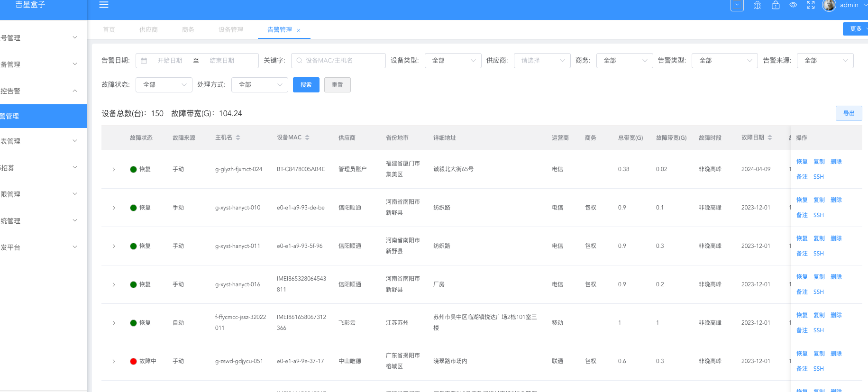The image size is (868, 392).
Task: Expand the 号管理 sidebar menu
Action: click(x=44, y=38)
